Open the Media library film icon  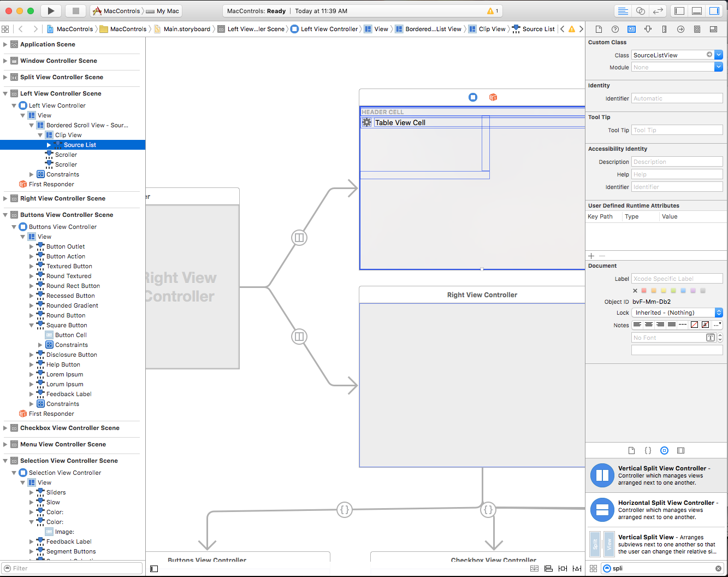point(680,450)
